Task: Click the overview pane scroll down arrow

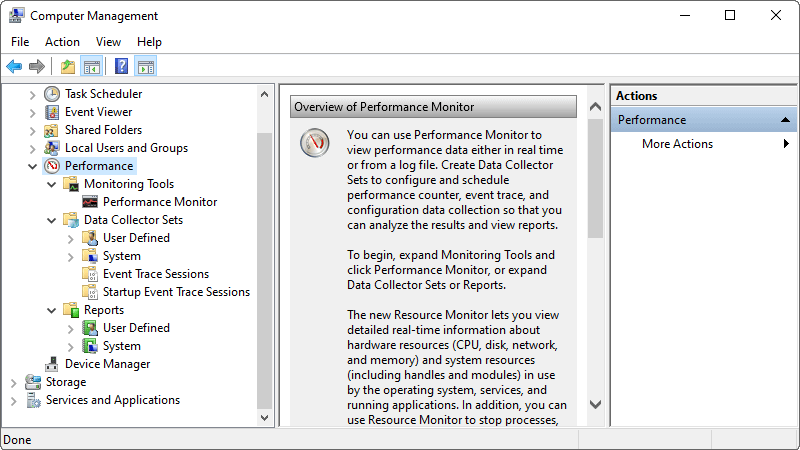Action: 595,405
